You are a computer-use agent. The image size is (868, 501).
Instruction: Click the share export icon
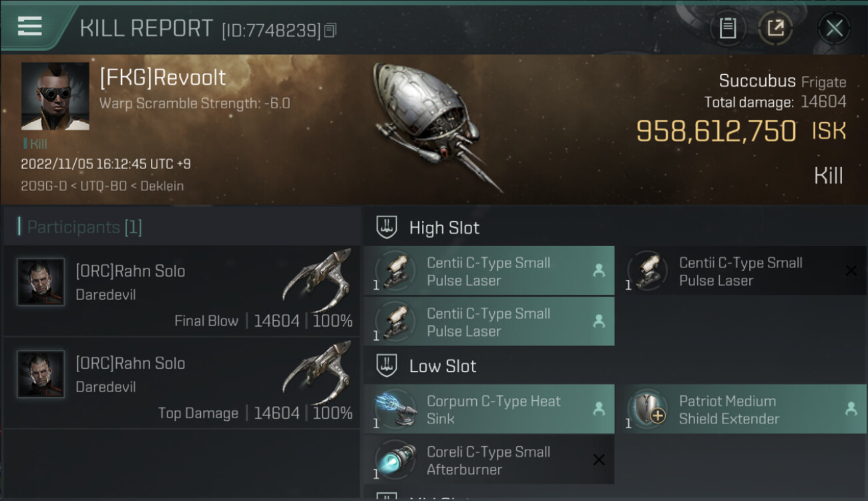pyautogui.click(x=775, y=28)
